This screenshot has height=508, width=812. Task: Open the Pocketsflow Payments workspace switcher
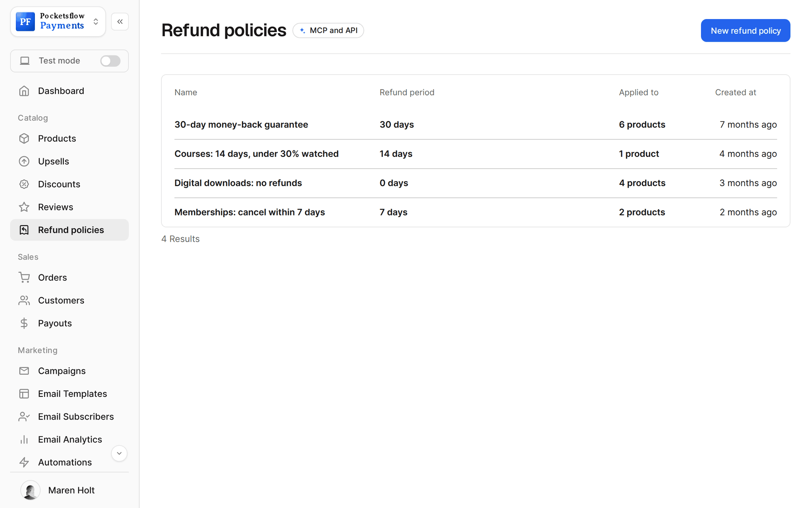[x=58, y=21]
